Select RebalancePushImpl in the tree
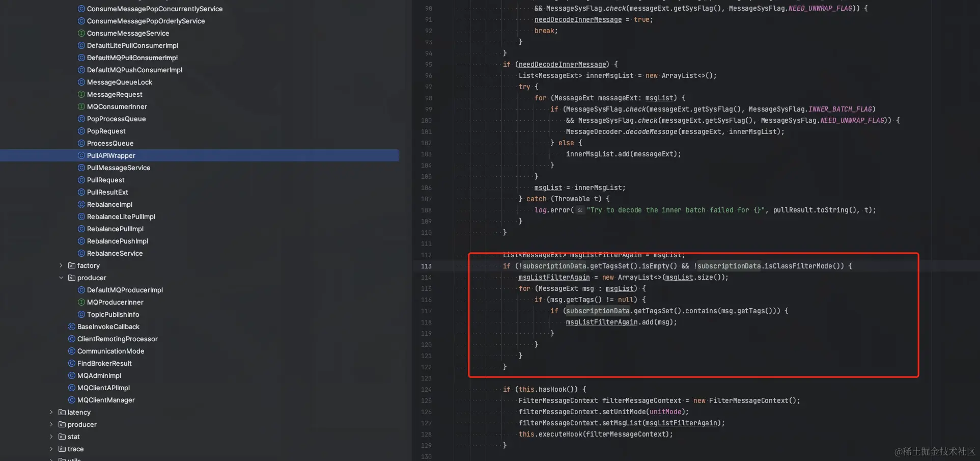This screenshot has height=461, width=980. pyautogui.click(x=118, y=241)
